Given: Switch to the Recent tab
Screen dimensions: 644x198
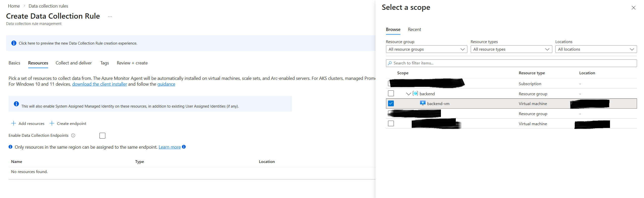Looking at the screenshot, I should [414, 29].
